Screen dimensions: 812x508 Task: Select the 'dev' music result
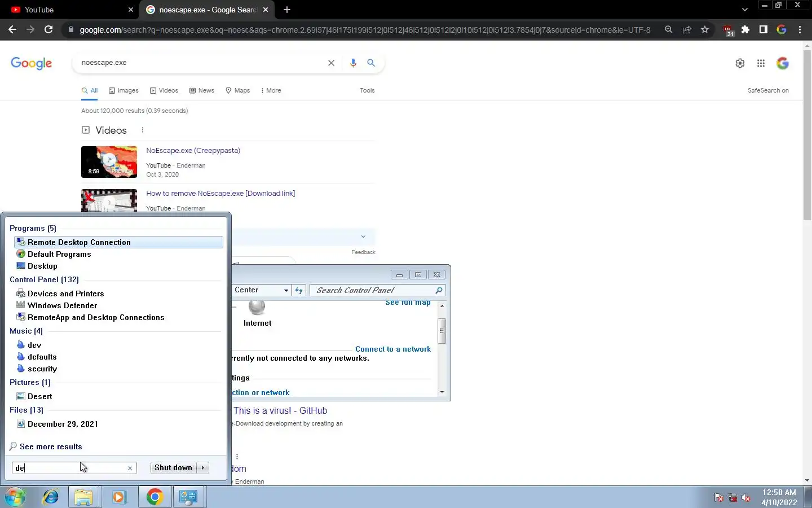click(x=34, y=345)
